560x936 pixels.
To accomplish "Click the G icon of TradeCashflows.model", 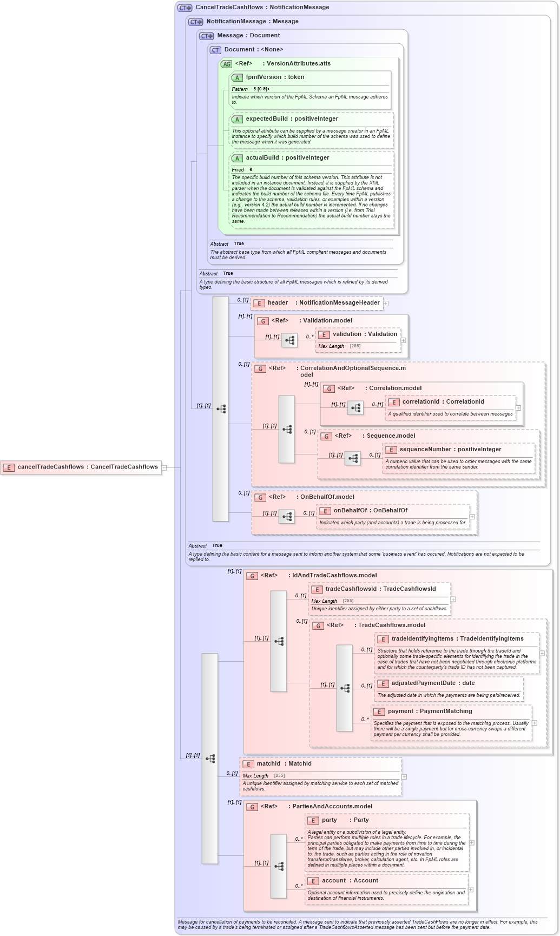I will (x=318, y=625).
